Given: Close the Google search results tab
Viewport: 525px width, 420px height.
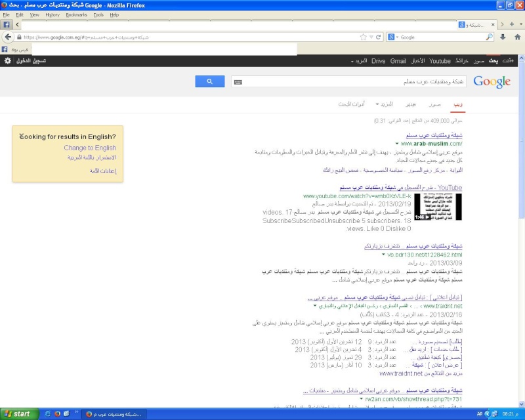Looking at the screenshot, I should (x=493, y=24).
